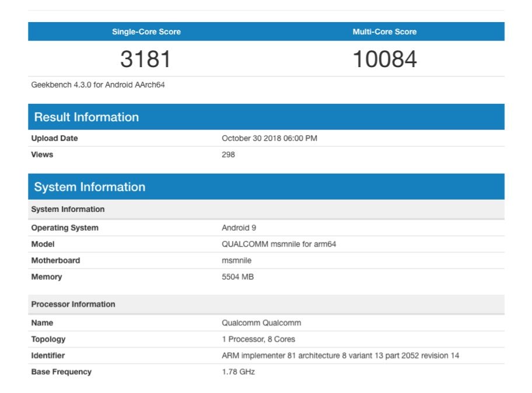Click the QUALCOMM msmnile for arm64 model value
The height and width of the screenshot is (393, 532).
pos(279,244)
